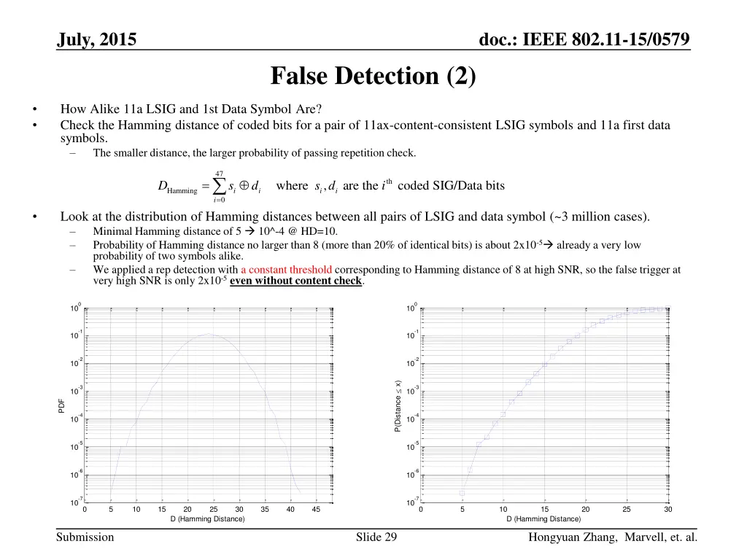Click 'The smaller distance, the larger probability' sub-bullet
The width and height of the screenshot is (747, 560).
pos(254,153)
